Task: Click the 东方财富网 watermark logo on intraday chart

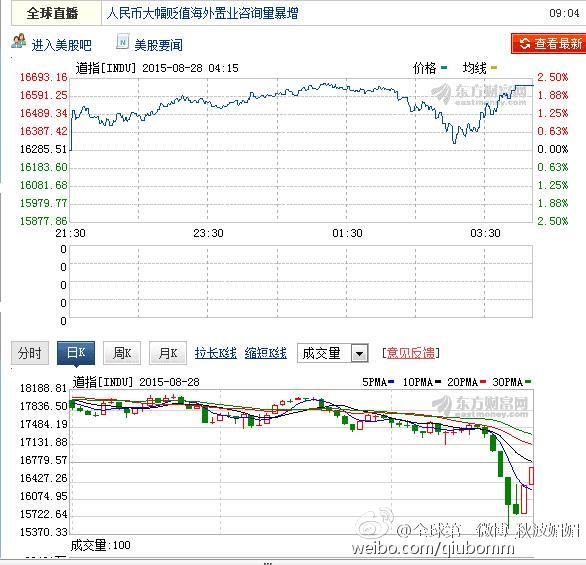Action: [x=479, y=94]
